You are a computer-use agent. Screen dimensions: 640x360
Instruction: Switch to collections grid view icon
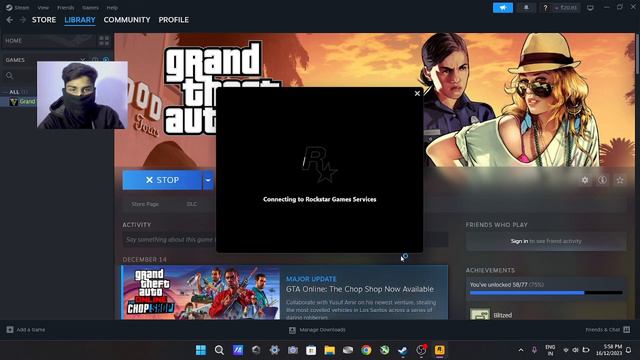coord(104,40)
